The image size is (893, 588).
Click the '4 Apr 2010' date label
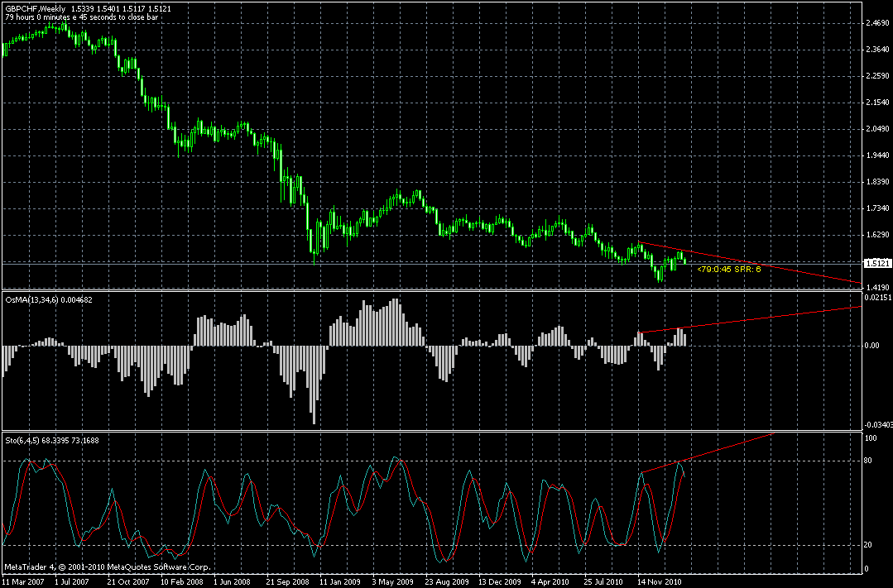pos(550,582)
